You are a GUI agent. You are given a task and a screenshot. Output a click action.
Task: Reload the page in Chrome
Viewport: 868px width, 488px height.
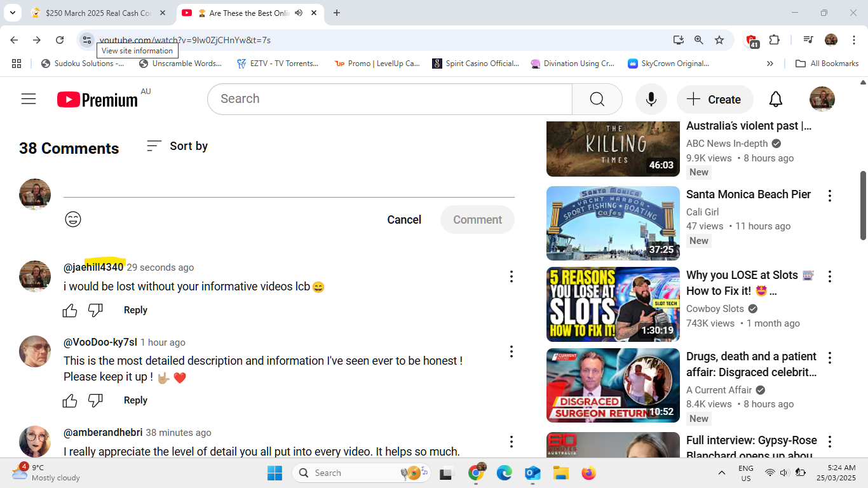coord(60,40)
